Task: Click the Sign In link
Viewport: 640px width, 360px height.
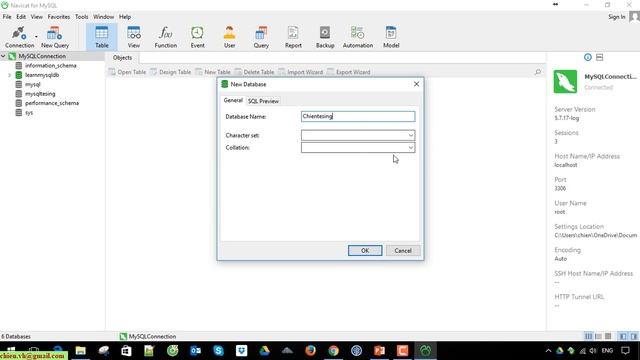Action: pos(617,17)
